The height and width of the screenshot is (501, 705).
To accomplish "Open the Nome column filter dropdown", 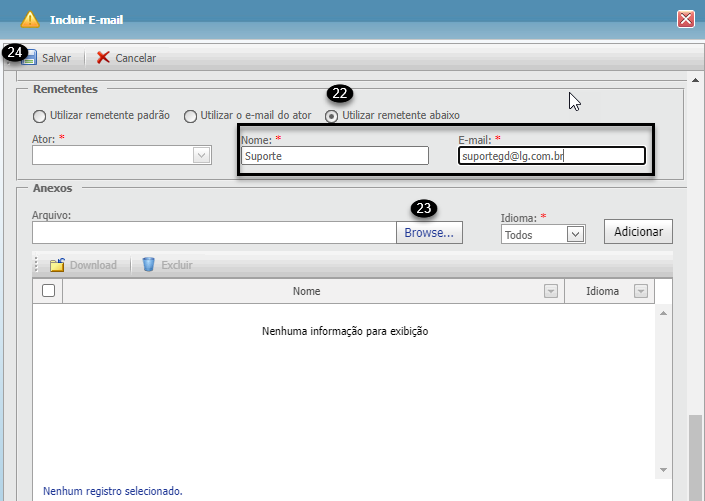I will point(551,291).
